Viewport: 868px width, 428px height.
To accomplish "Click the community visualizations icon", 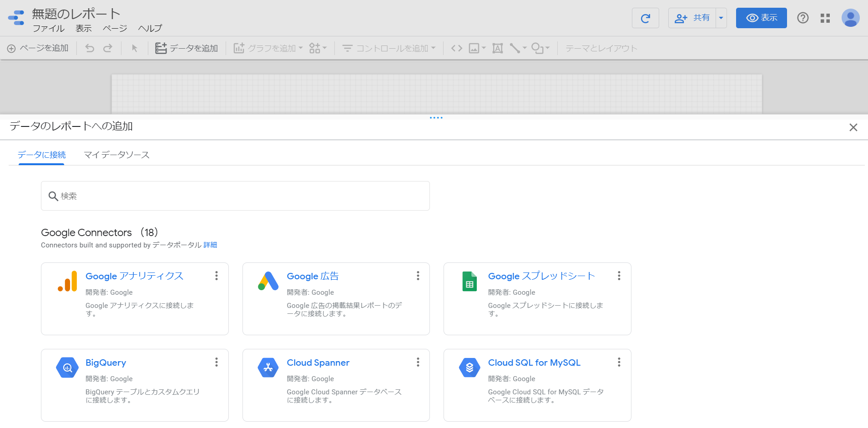I will click(x=315, y=48).
